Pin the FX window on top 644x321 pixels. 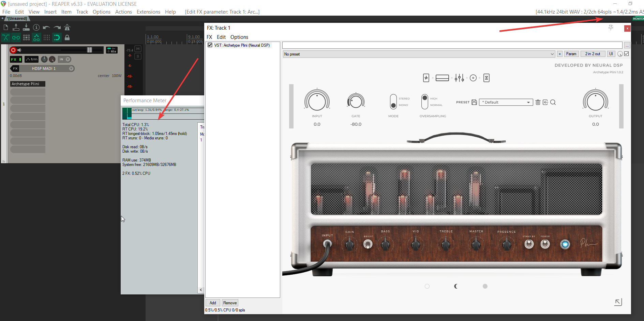(611, 28)
